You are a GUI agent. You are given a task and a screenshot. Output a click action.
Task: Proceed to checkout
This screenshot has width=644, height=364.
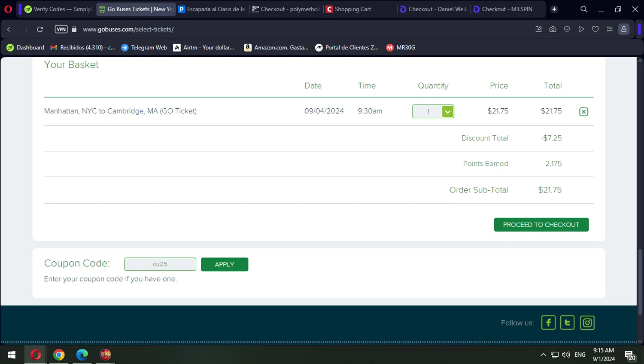point(541,225)
